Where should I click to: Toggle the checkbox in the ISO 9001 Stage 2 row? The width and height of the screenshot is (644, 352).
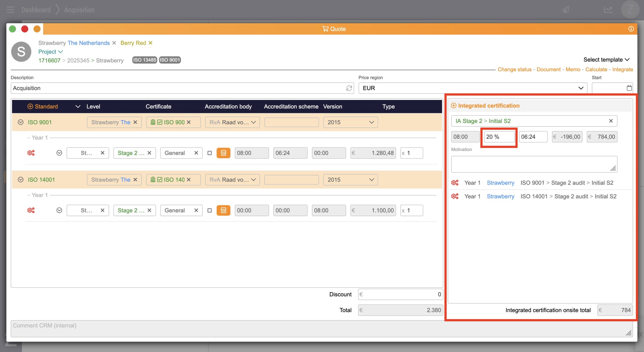pyautogui.click(x=210, y=153)
